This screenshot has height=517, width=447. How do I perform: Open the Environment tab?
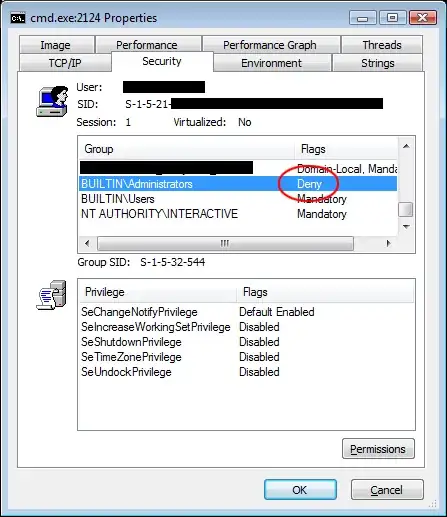click(x=272, y=63)
